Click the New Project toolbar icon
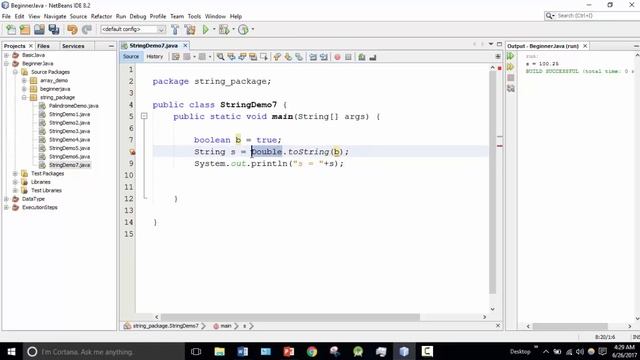This screenshot has width=640, height=360. (25, 29)
